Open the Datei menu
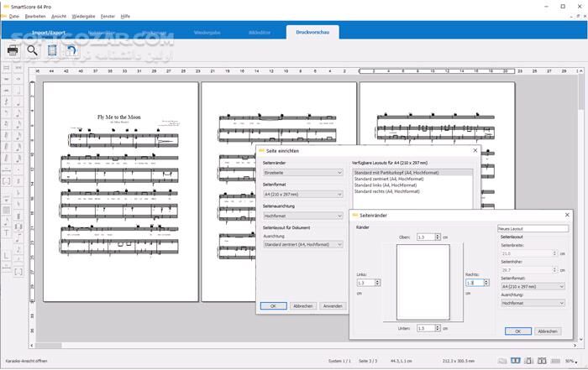 [14, 17]
